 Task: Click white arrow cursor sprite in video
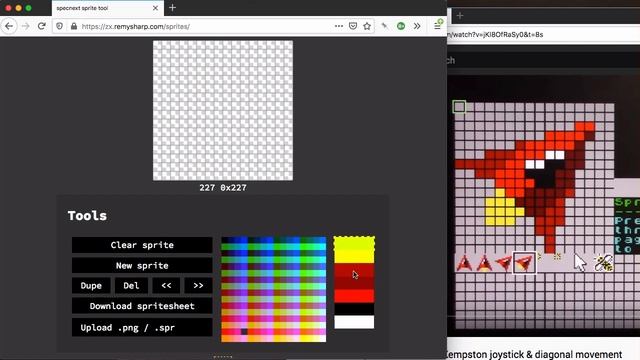pos(580,262)
